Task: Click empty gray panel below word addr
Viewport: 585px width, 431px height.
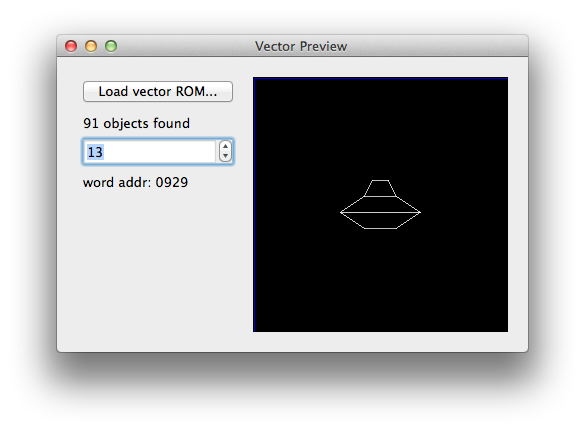Action: pos(157,269)
